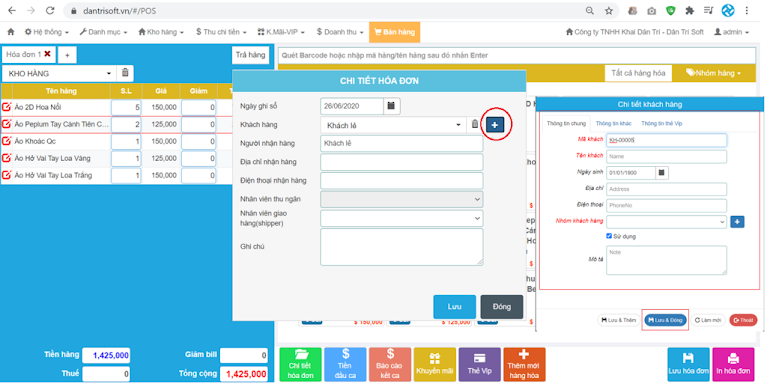Click the Lưu & Đóng button
This screenshot has width=767, height=384.
(x=665, y=320)
